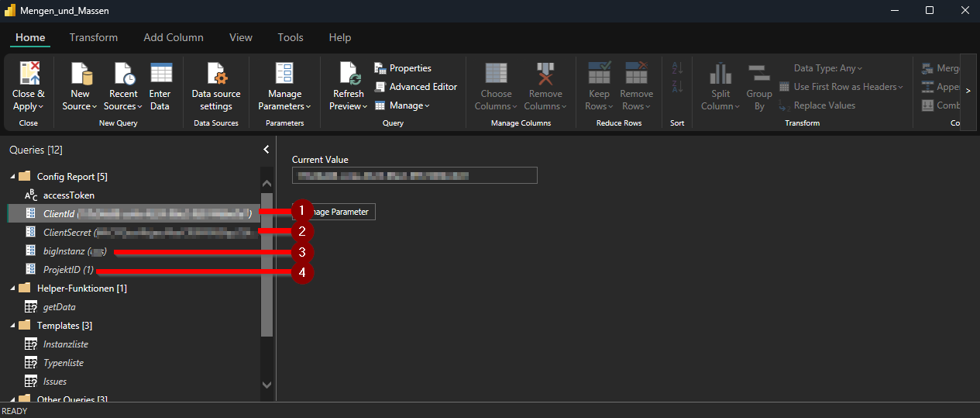Open query Properties
The height and width of the screenshot is (418, 980).
pyautogui.click(x=403, y=68)
